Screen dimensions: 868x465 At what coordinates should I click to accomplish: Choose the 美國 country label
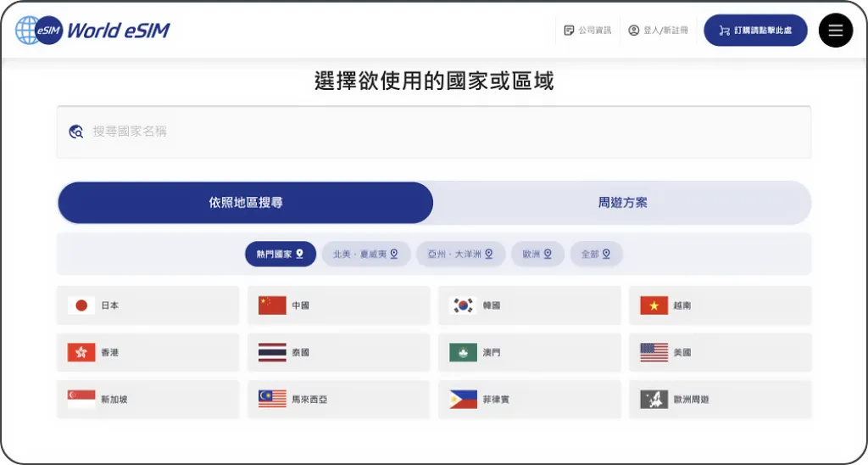tap(682, 352)
